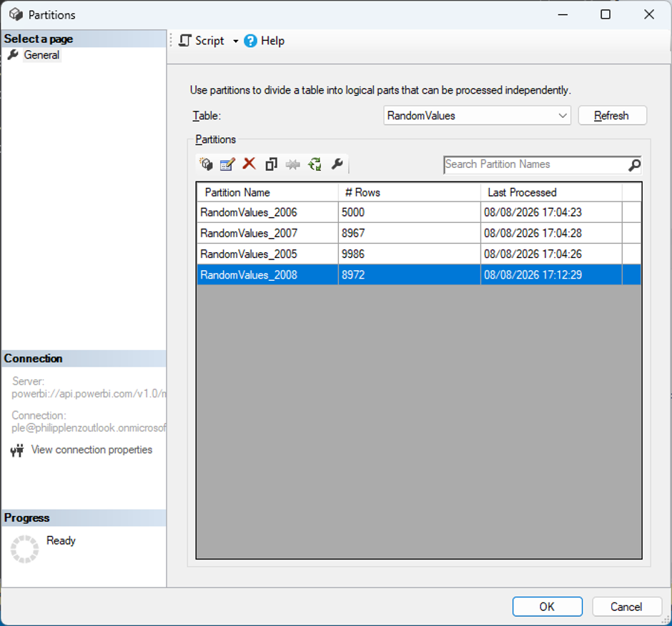Click the Cancel button
Viewport: 672px width, 626px height.
pyautogui.click(x=626, y=607)
